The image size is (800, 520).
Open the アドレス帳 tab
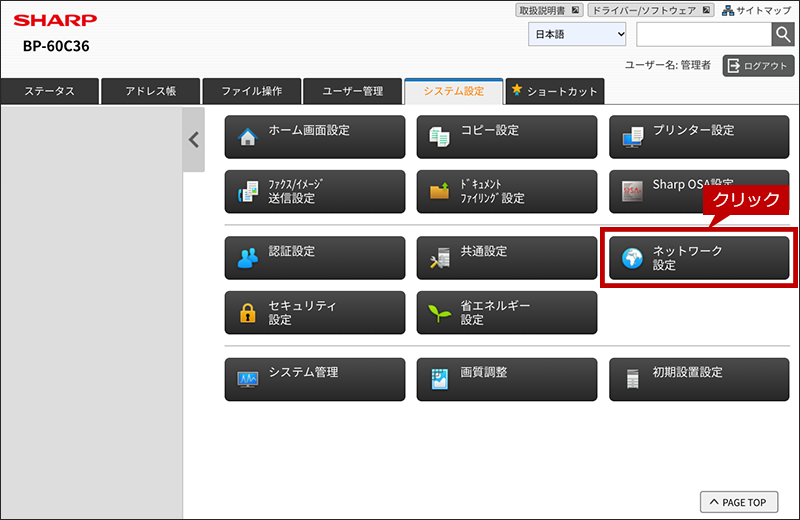(151, 91)
